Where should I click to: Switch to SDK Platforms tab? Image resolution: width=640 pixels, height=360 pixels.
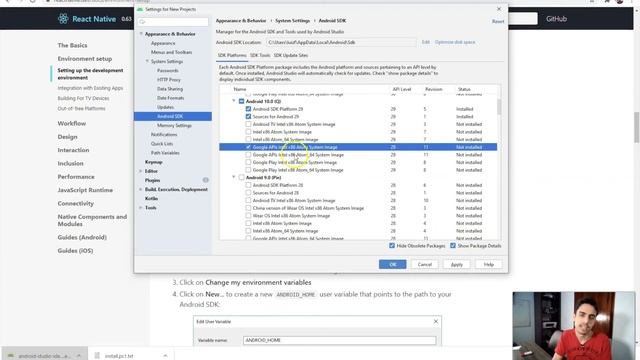(x=232, y=56)
